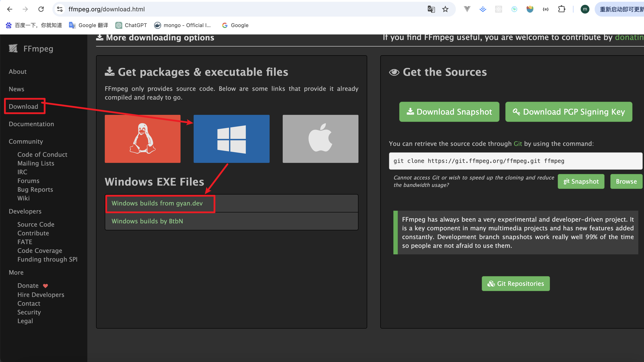Open site information icon beside URL
This screenshot has width=644, height=362.
[x=60, y=9]
